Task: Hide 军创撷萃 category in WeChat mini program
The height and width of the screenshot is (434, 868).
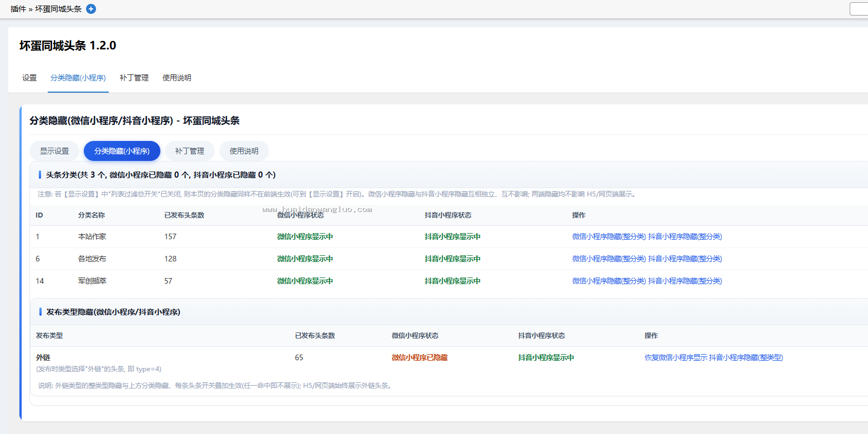Action: point(609,281)
